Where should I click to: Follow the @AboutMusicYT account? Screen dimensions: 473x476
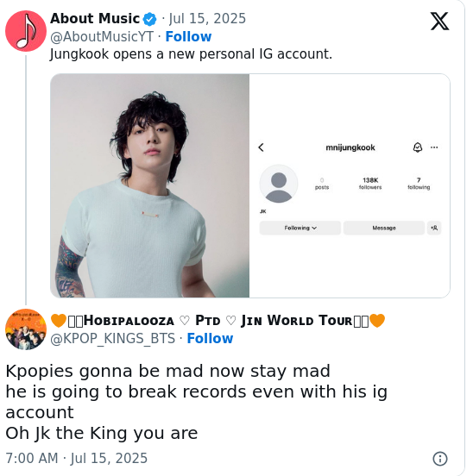click(x=188, y=37)
